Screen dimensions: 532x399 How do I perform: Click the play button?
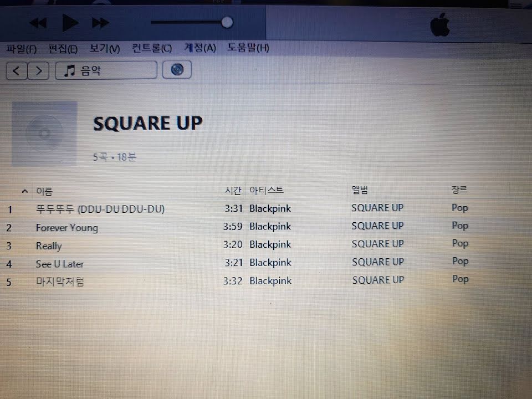click(x=70, y=23)
